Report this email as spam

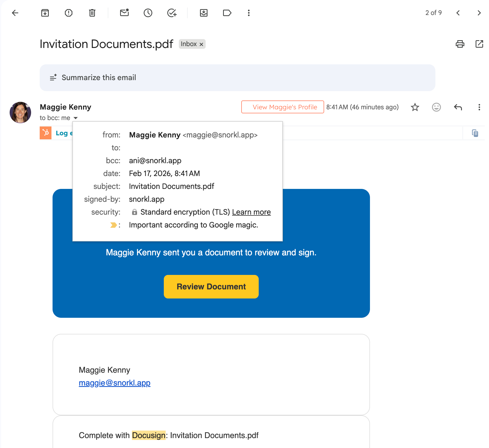click(69, 13)
